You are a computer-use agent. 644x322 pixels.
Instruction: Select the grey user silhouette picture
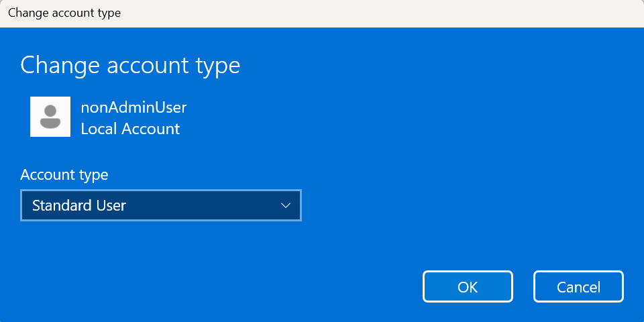click(50, 117)
